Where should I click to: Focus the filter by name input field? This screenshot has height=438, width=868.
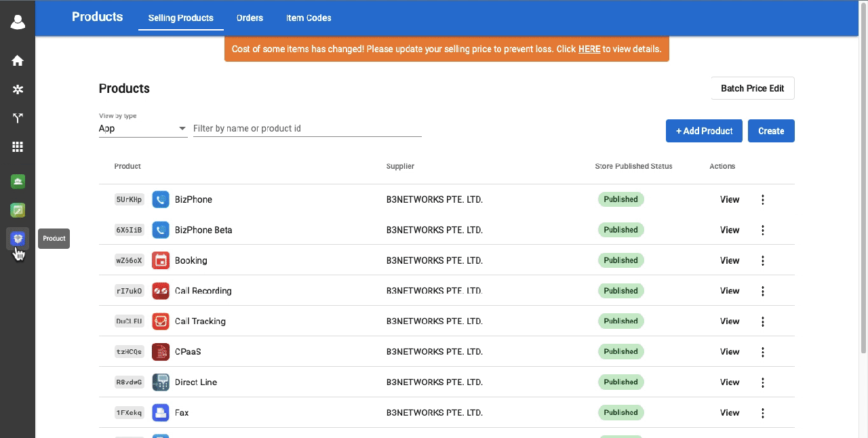click(307, 128)
